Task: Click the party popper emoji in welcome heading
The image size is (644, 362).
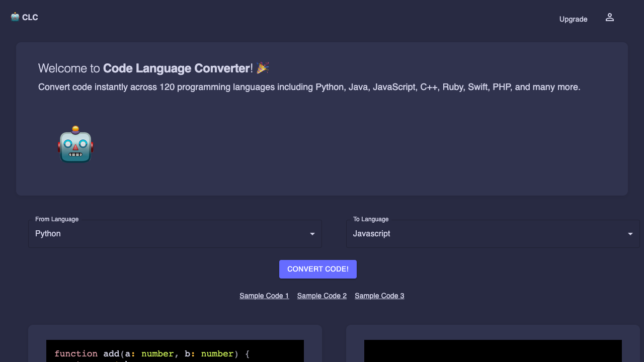Action: pyautogui.click(x=262, y=68)
